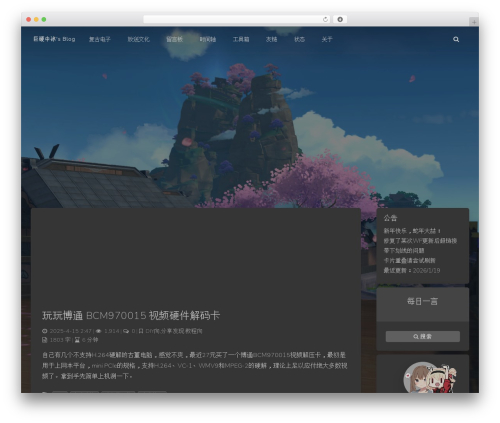Click the 1803 字 word count text

pyautogui.click(x=60, y=340)
